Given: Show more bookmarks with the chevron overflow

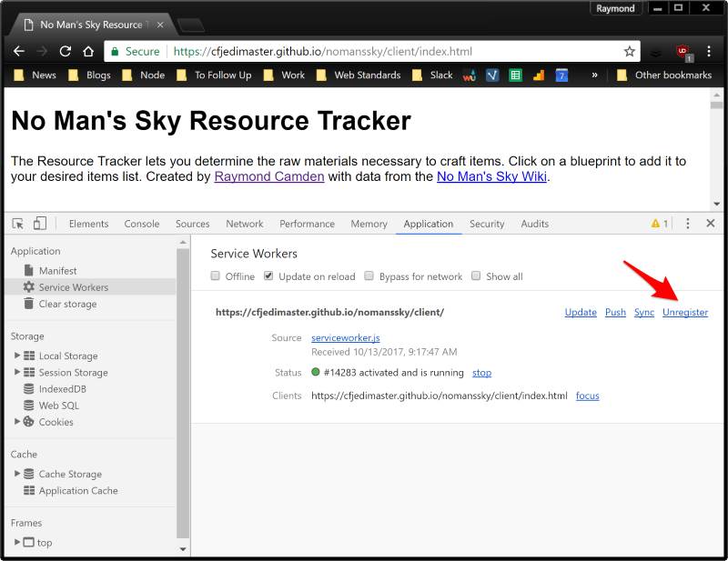Looking at the screenshot, I should pyautogui.click(x=594, y=75).
